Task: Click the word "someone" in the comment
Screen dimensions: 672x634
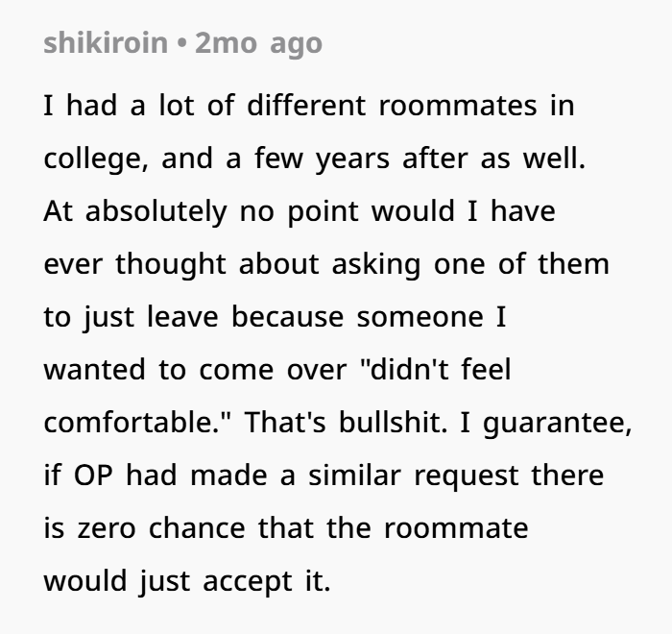Action: (420, 318)
